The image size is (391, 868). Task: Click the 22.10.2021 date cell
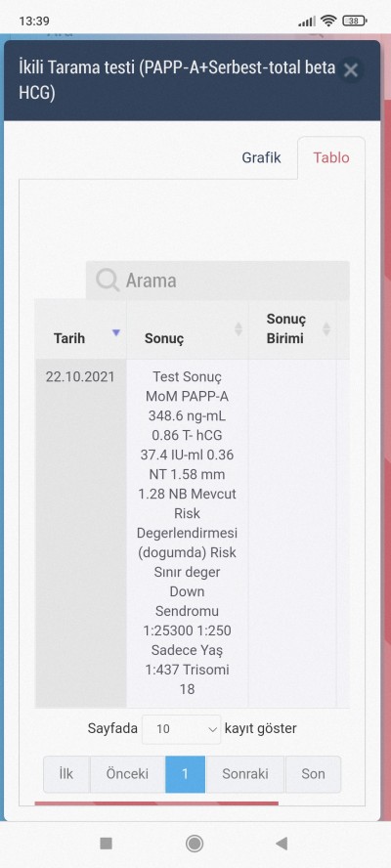[x=80, y=377]
